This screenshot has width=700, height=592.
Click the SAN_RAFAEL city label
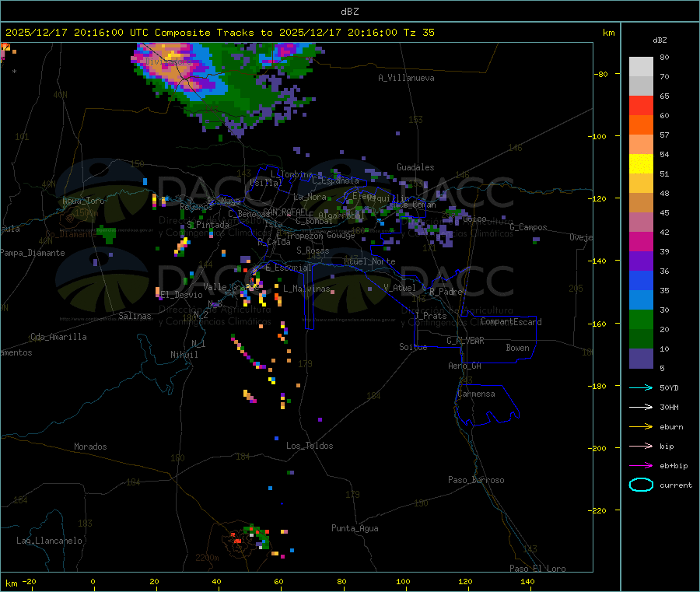(285, 212)
